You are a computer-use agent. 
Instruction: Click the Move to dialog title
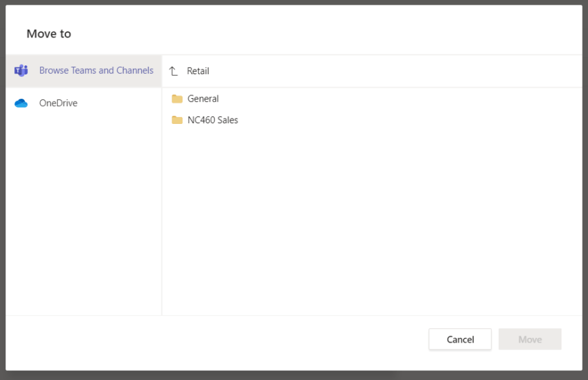49,34
